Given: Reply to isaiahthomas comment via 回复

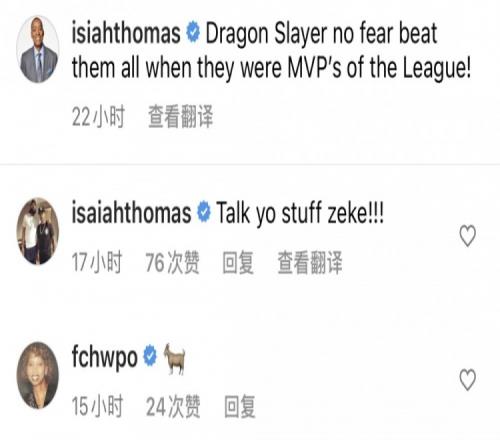Looking at the screenshot, I should [x=238, y=263].
